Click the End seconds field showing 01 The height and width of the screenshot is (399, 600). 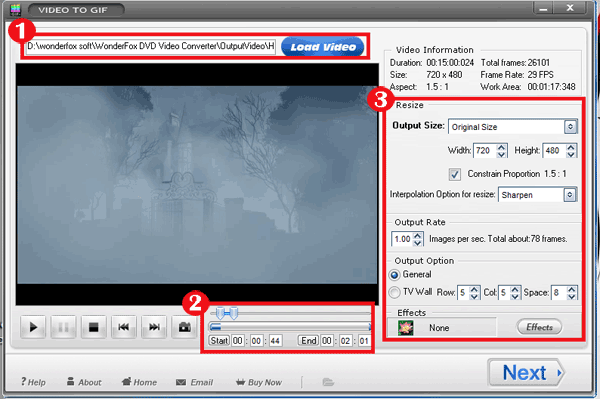coord(364,340)
